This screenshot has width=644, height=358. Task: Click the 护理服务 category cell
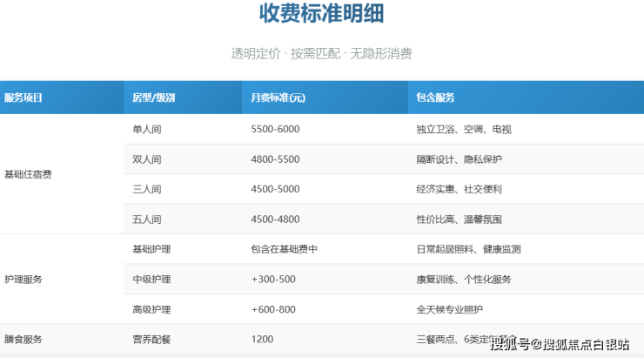pos(23,280)
